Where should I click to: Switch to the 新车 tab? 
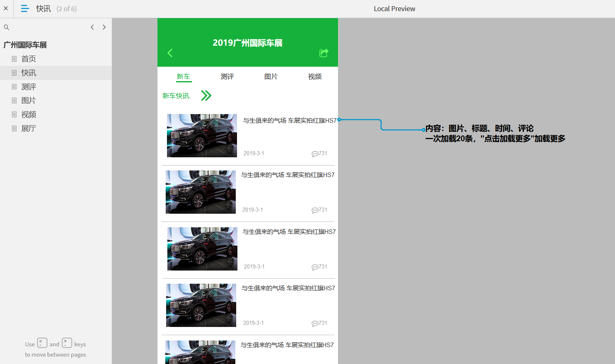(x=183, y=77)
